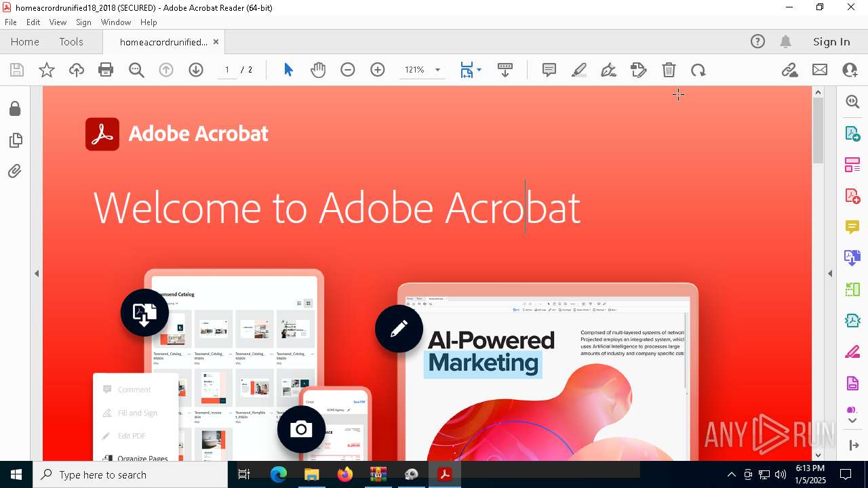This screenshot has width=868, height=488.
Task: Open Find text magnifier tool
Action: click(136, 70)
